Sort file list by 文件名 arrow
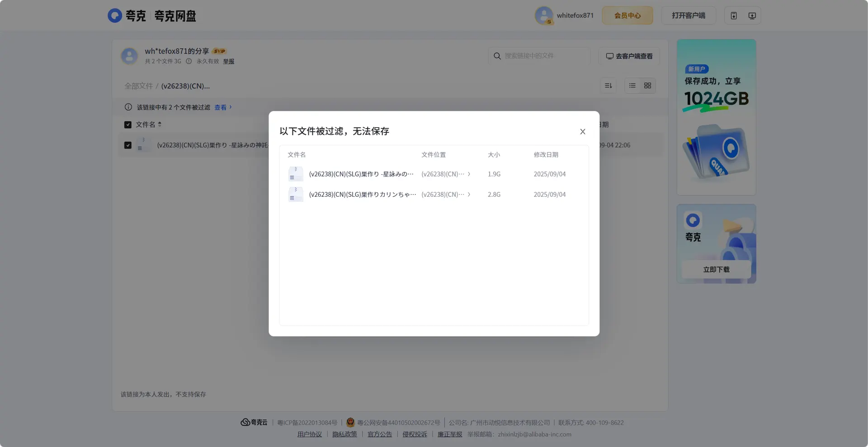Viewport: 868px width, 447px height. 160,124
